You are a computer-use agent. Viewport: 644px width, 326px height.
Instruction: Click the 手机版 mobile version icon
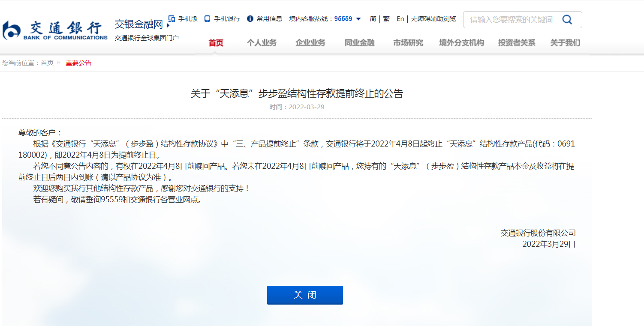point(172,18)
